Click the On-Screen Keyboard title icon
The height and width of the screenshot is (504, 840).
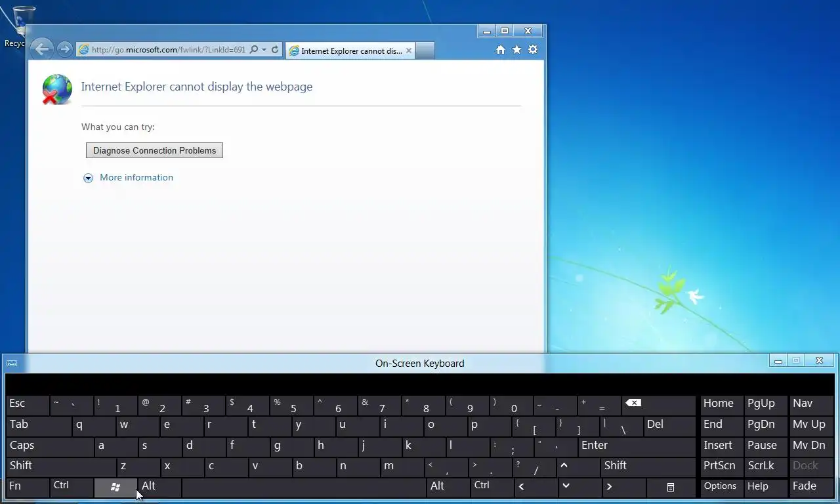pyautogui.click(x=12, y=363)
